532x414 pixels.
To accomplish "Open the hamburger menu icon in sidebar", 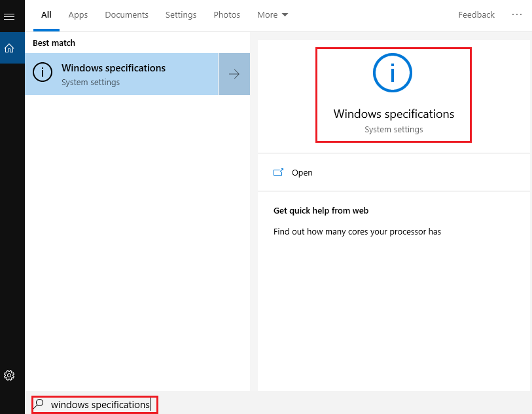I will pyautogui.click(x=9, y=16).
